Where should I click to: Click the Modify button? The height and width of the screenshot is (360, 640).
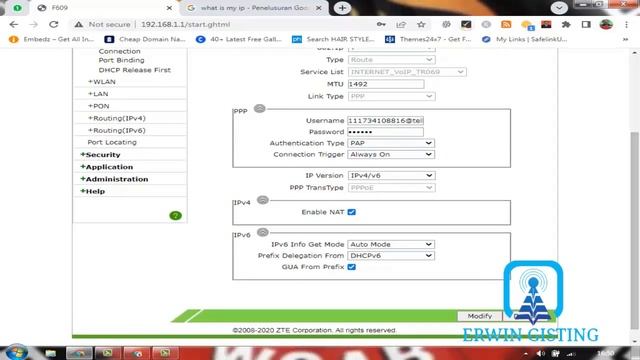pyautogui.click(x=480, y=316)
